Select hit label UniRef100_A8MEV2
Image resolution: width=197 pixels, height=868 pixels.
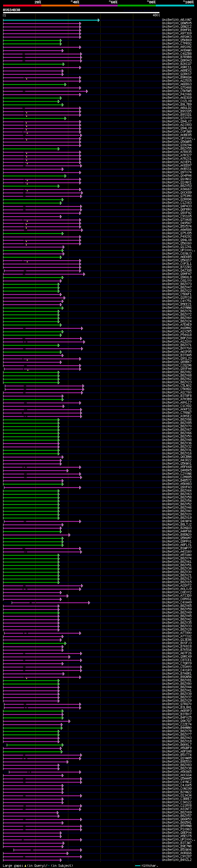[177, 71]
